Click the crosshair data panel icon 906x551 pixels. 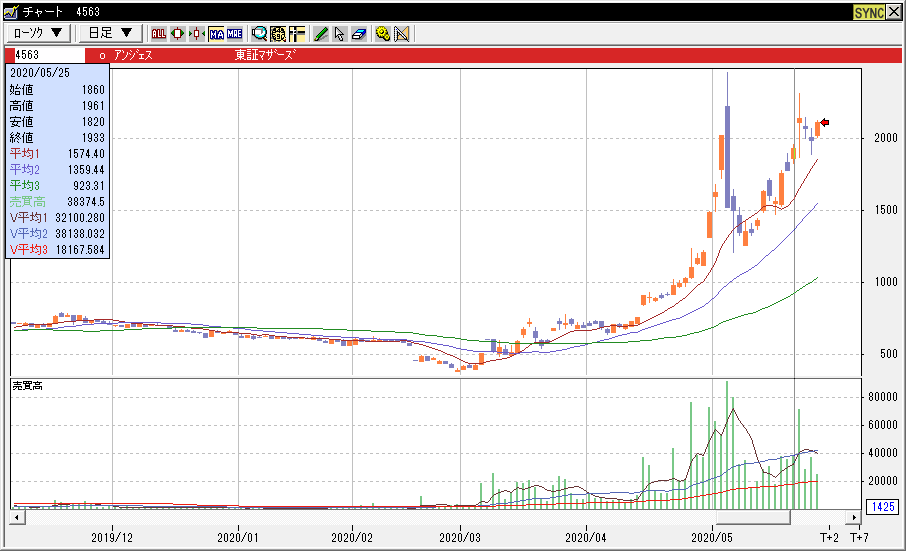click(297, 33)
